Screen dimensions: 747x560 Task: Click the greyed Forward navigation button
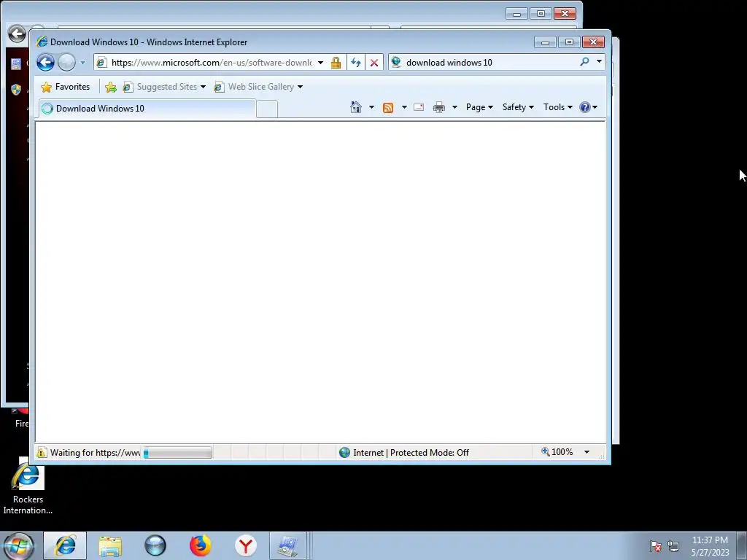click(66, 63)
